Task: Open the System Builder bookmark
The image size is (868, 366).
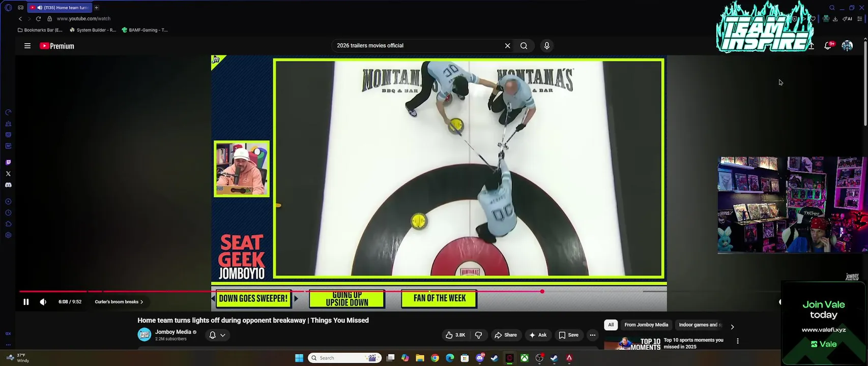Action: tap(93, 30)
